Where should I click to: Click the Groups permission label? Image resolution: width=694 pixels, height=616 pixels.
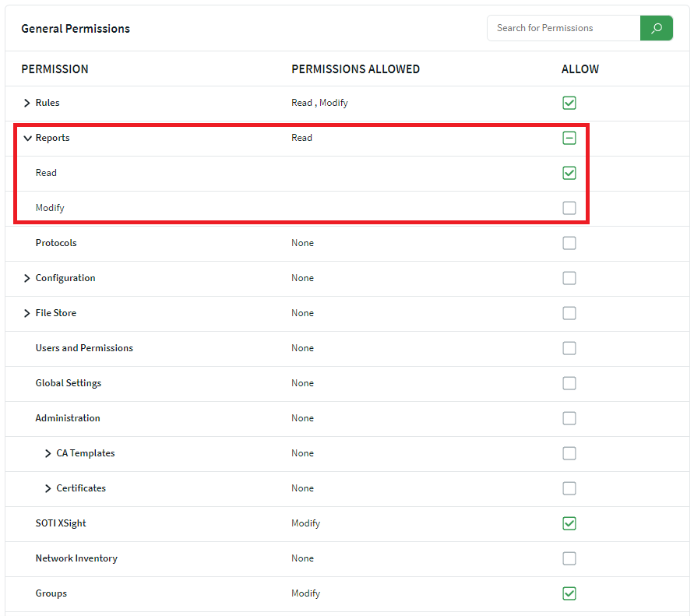point(51,593)
